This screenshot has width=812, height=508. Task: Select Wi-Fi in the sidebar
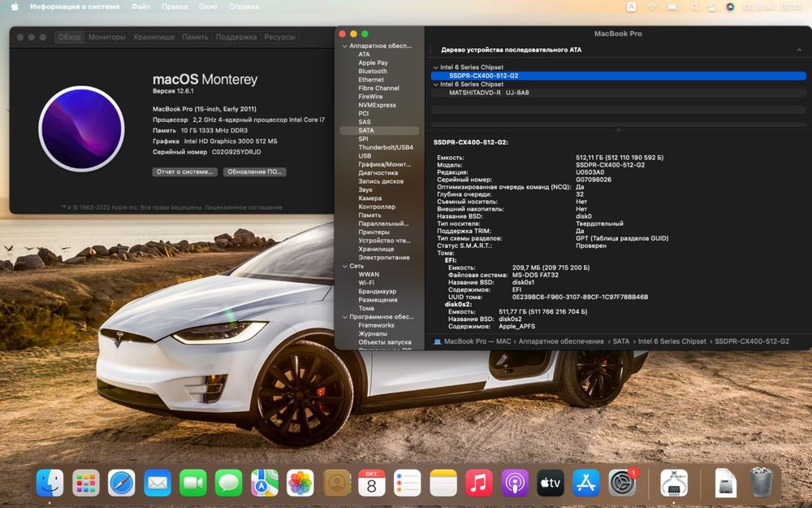tap(366, 283)
